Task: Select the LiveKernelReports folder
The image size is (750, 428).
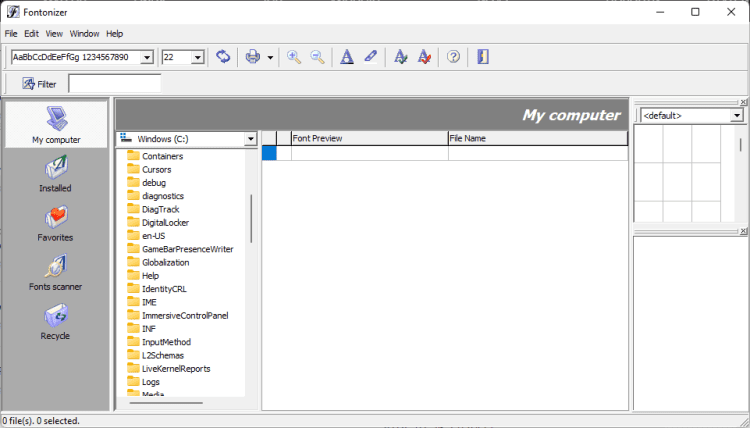Action: [x=176, y=369]
